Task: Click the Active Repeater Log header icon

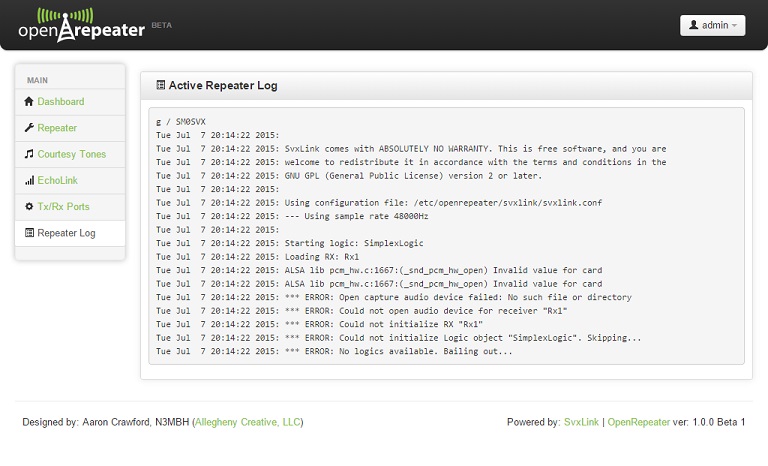Action: click(x=160, y=86)
